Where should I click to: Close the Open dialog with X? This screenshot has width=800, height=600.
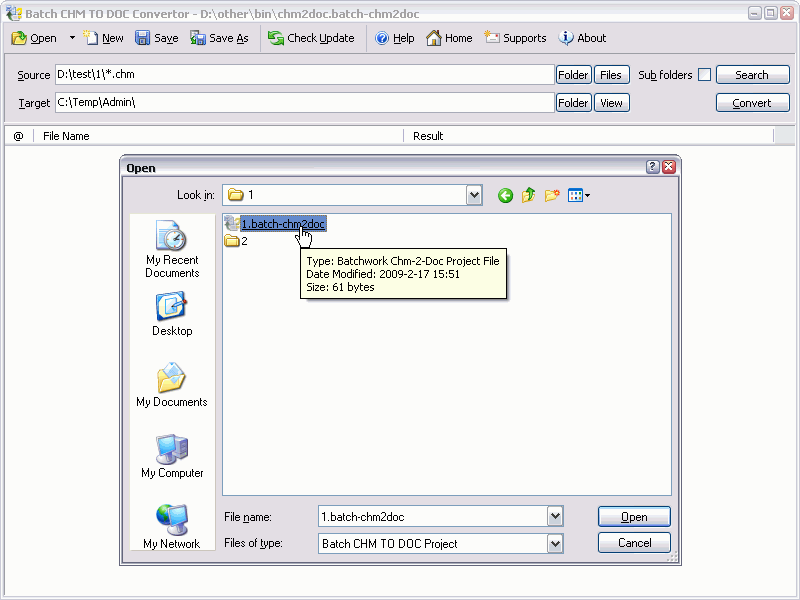tap(669, 167)
